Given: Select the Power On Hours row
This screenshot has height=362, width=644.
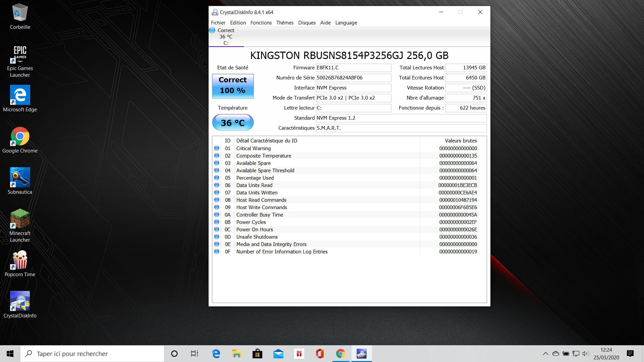Looking at the screenshot, I should (x=346, y=230).
